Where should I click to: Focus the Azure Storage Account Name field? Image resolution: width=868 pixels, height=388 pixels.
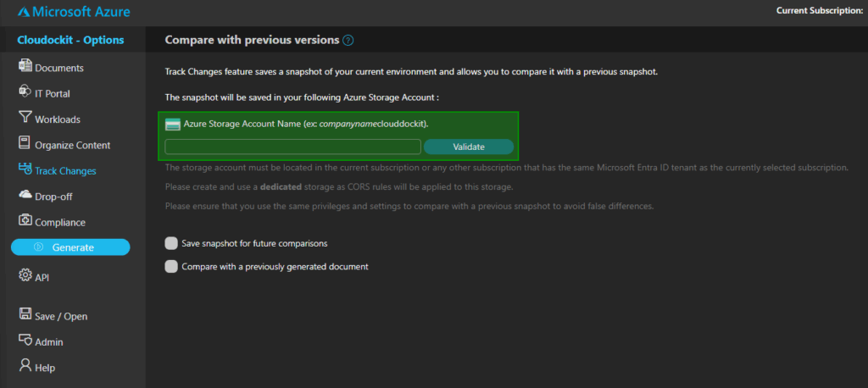tap(292, 147)
